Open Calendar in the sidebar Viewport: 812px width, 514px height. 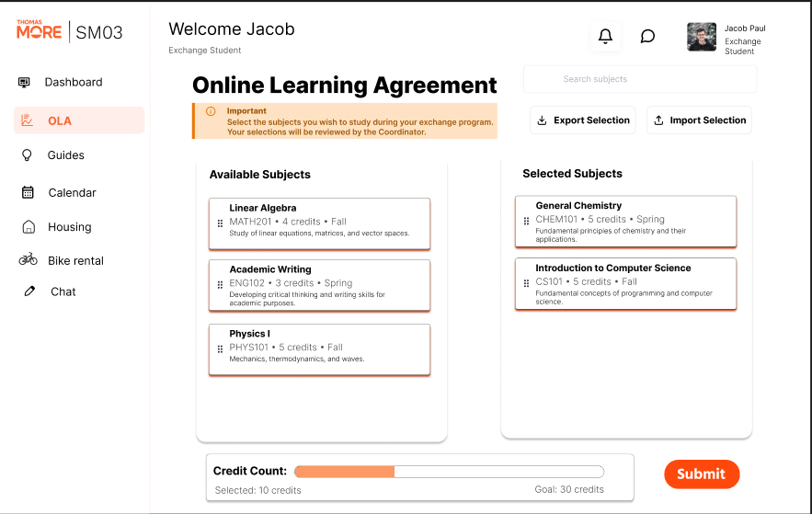click(72, 193)
